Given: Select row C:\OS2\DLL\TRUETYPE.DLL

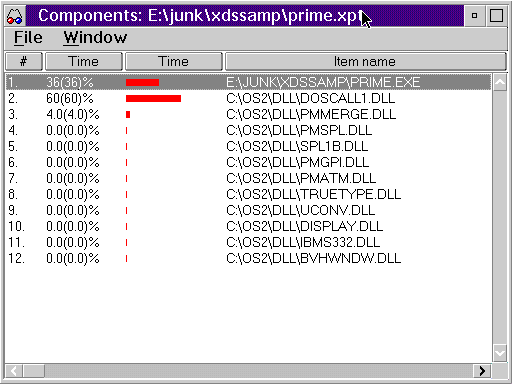Looking at the screenshot, I should pos(248,194).
